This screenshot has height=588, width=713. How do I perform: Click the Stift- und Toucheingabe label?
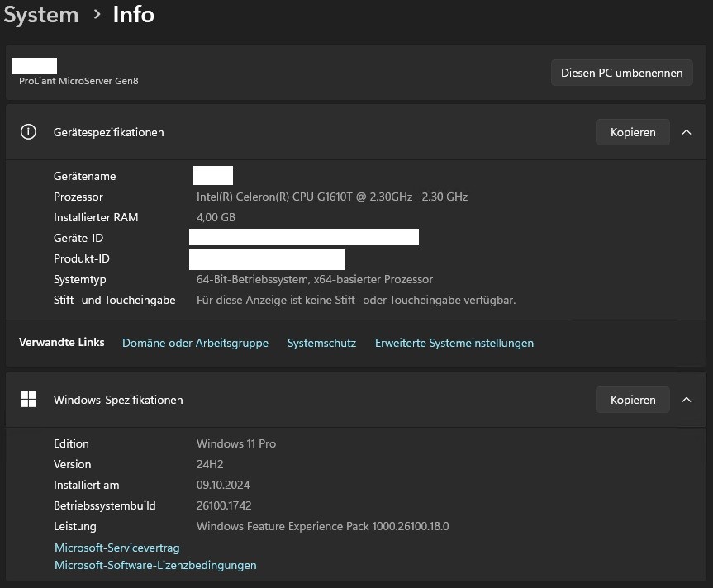click(x=115, y=301)
